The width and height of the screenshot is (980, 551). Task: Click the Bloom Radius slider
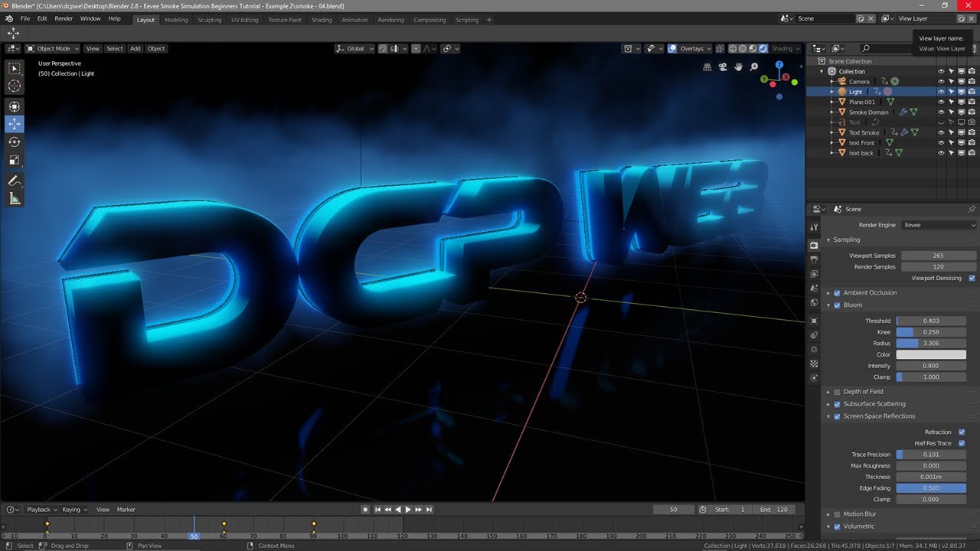[931, 344]
